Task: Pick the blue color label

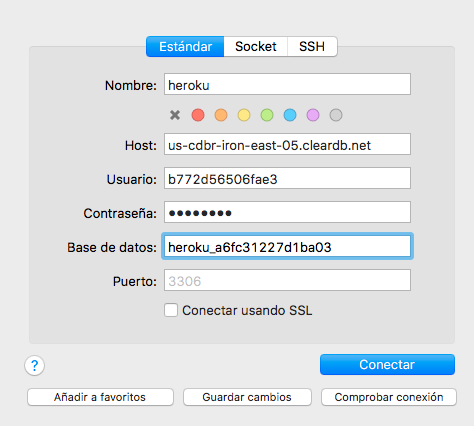Action: (290, 115)
